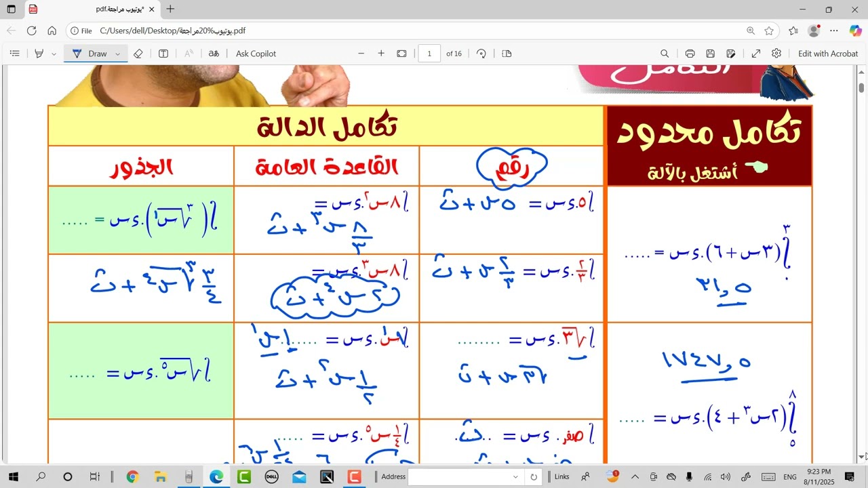
Task: Click the Save as icon
Action: click(730, 54)
